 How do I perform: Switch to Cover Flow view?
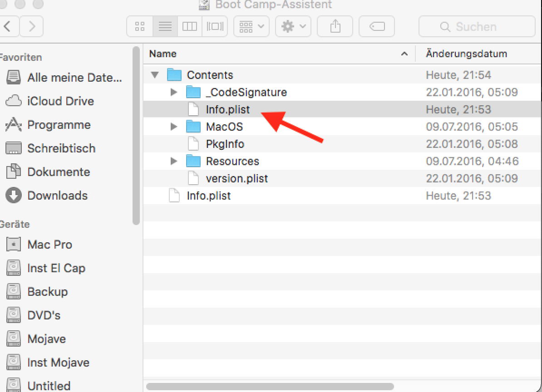[x=214, y=27]
